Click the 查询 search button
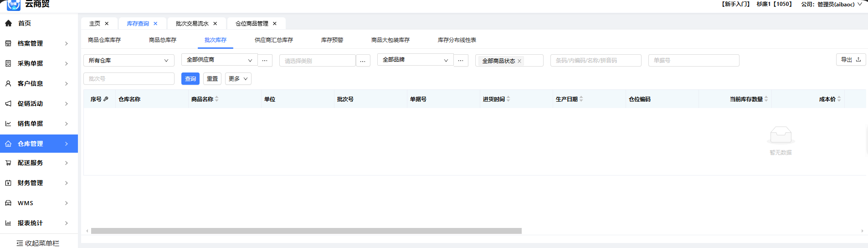 click(x=190, y=79)
